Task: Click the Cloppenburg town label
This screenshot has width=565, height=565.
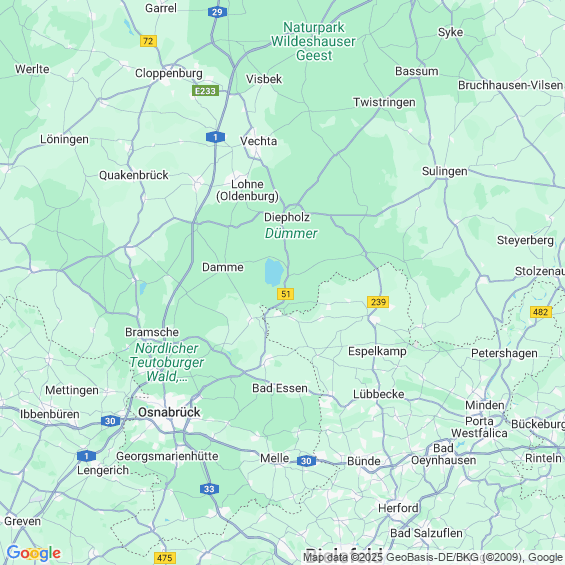Action: (169, 73)
